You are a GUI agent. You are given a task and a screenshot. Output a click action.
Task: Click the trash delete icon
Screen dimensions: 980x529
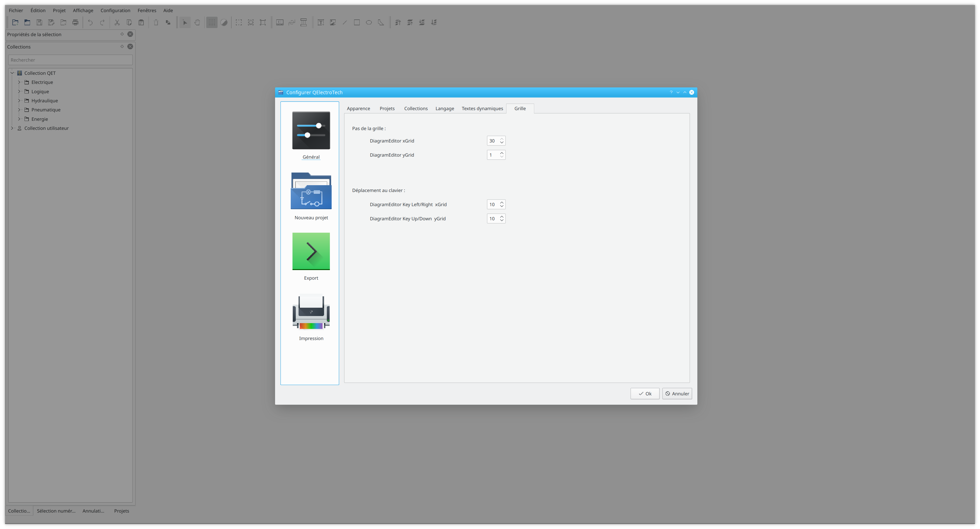(x=156, y=22)
